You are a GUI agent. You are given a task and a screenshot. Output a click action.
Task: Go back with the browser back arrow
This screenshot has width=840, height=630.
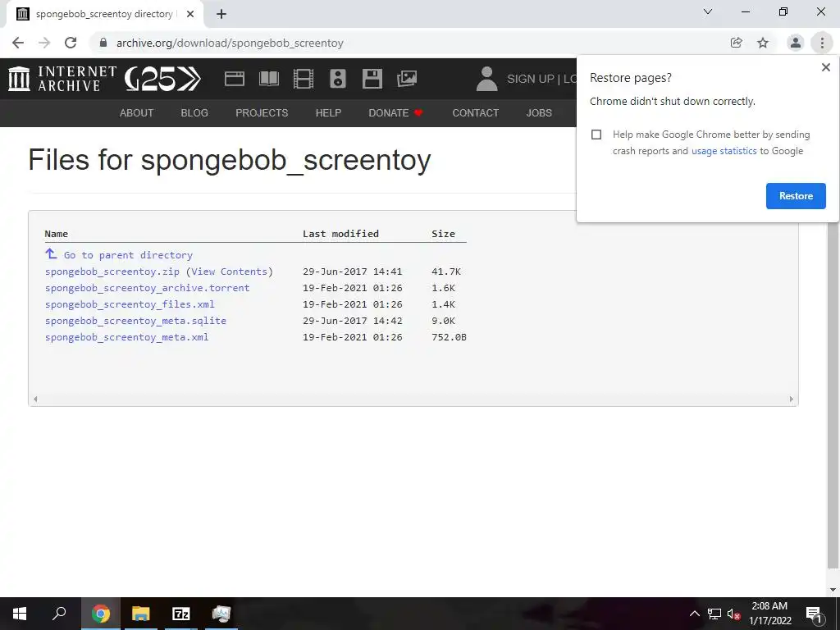pos(18,43)
